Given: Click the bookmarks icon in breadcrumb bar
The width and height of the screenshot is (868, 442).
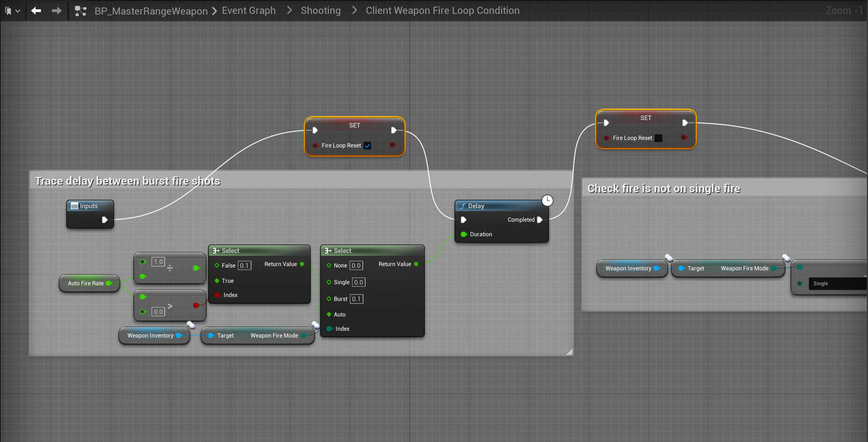Looking at the screenshot, I should click(x=8, y=11).
